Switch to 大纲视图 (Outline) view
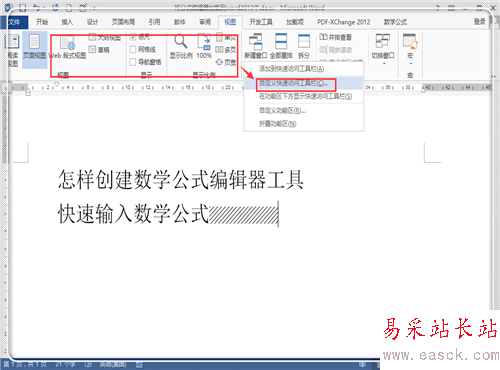Screen dimensions: 500x370 105,38
